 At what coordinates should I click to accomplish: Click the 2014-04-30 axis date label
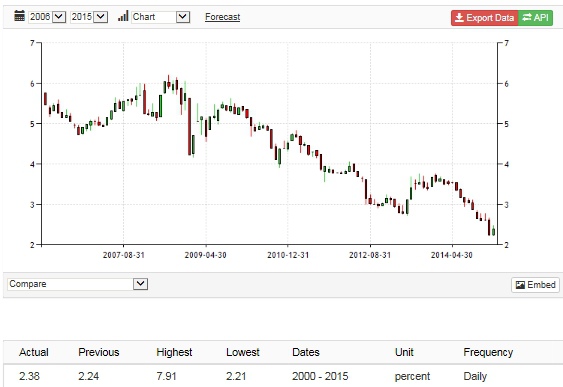point(452,255)
